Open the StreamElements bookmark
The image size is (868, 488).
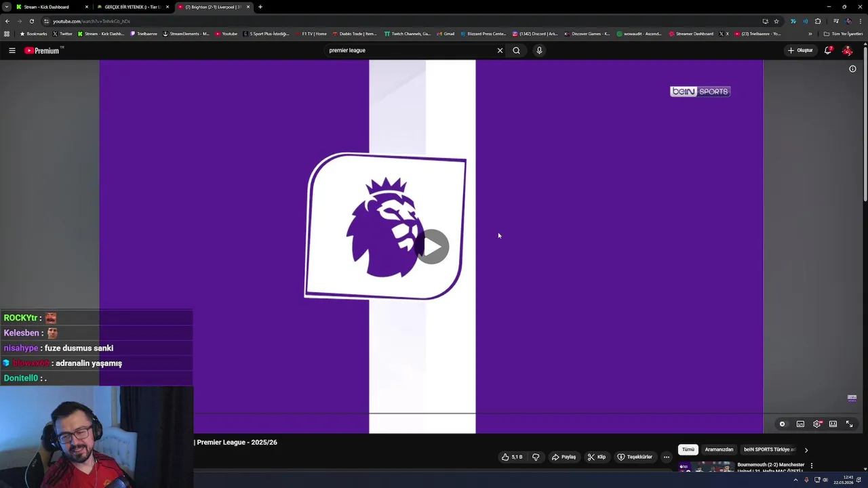pos(186,34)
